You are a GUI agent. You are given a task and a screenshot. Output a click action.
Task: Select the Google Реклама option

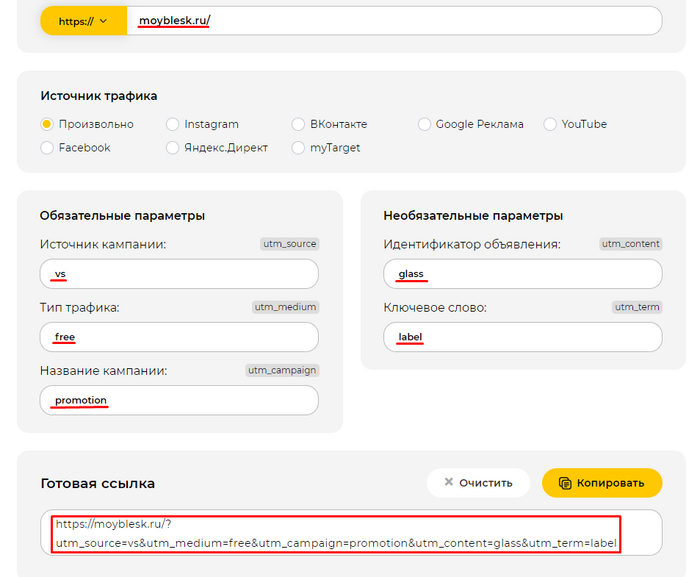[426, 124]
